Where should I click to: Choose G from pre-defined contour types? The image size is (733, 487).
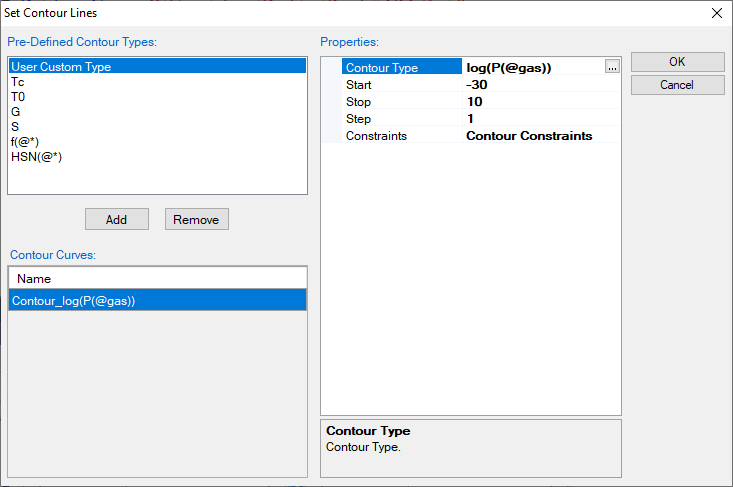(x=15, y=112)
